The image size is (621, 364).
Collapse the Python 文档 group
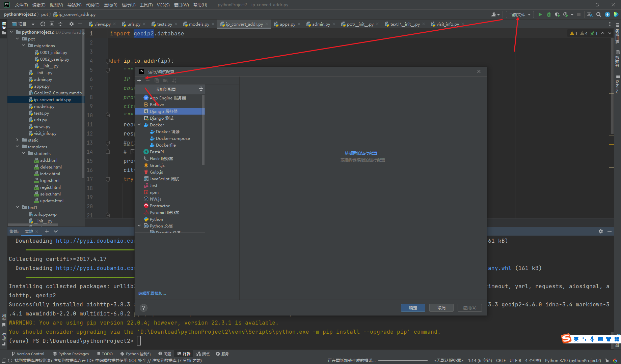[x=139, y=226]
